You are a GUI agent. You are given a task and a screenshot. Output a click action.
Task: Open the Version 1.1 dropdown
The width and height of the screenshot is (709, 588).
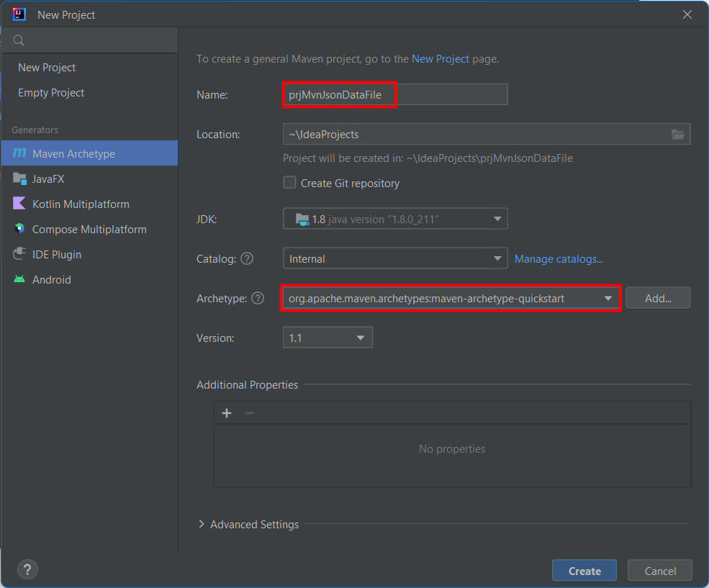click(x=328, y=338)
